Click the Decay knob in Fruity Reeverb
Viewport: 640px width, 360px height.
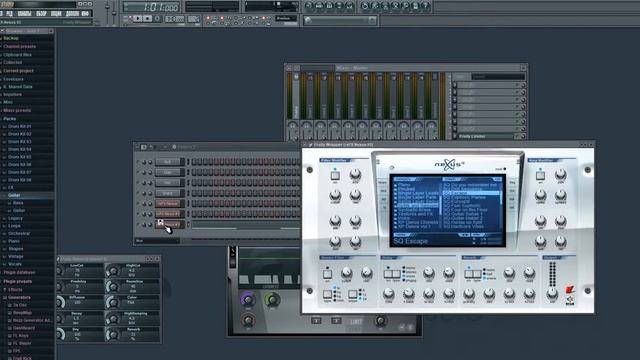(x=60, y=318)
